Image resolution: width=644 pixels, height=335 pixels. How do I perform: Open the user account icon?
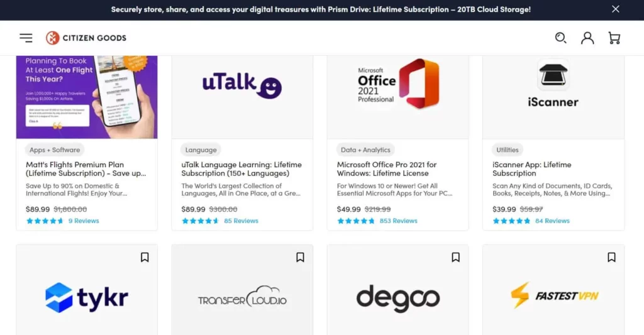point(587,38)
